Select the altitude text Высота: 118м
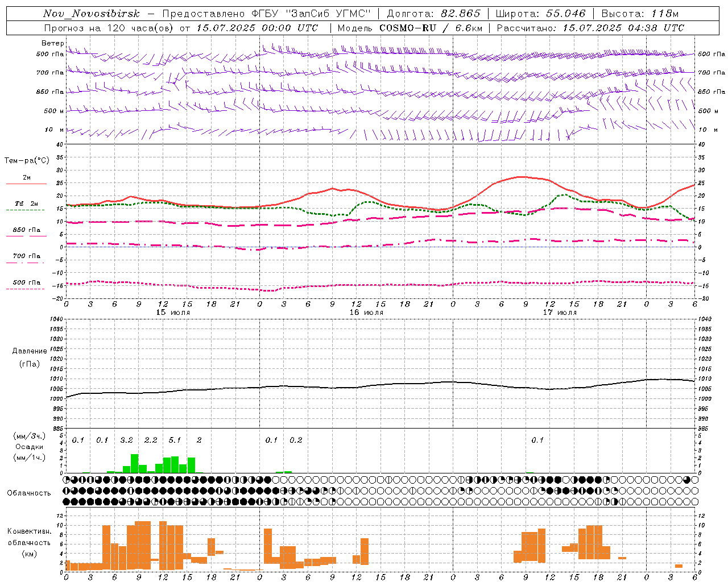Screen dimensions: 728x582 640,14
